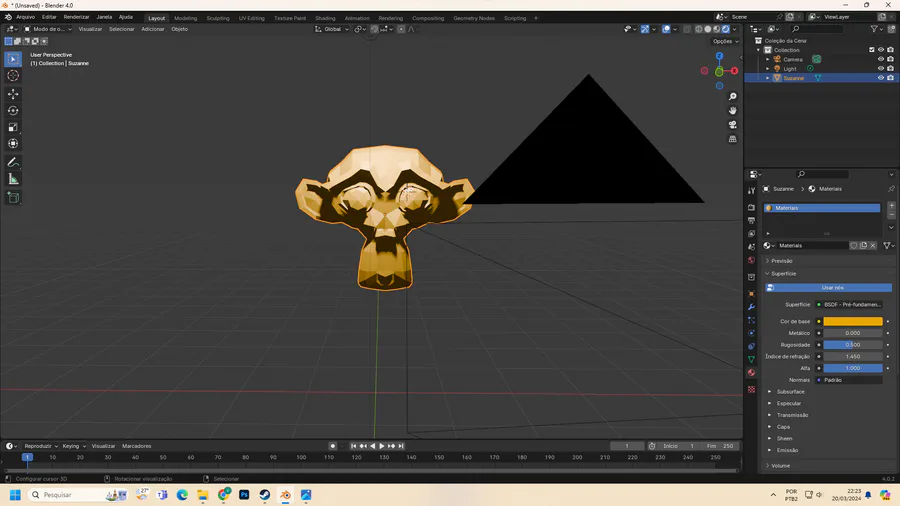The image size is (900, 506).
Task: Open the Render properties tab
Action: [x=751, y=207]
